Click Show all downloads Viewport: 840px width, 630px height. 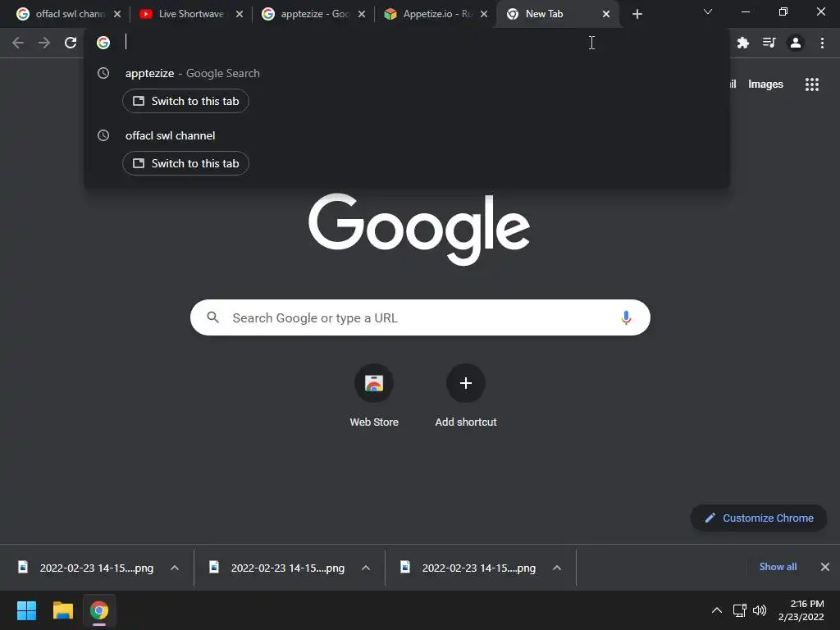778,567
